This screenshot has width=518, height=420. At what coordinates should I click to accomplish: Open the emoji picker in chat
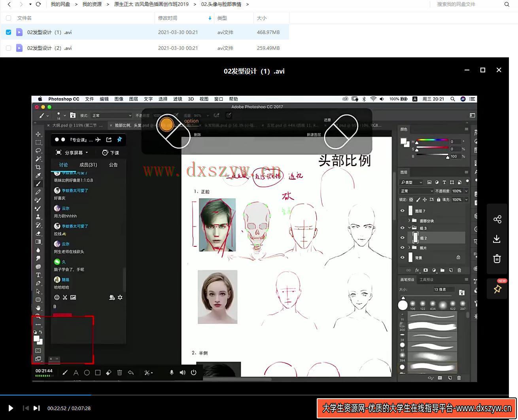[x=57, y=297]
